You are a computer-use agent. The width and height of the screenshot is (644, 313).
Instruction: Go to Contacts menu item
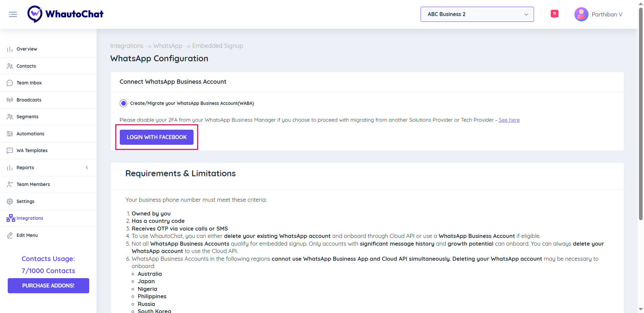pyautogui.click(x=26, y=66)
